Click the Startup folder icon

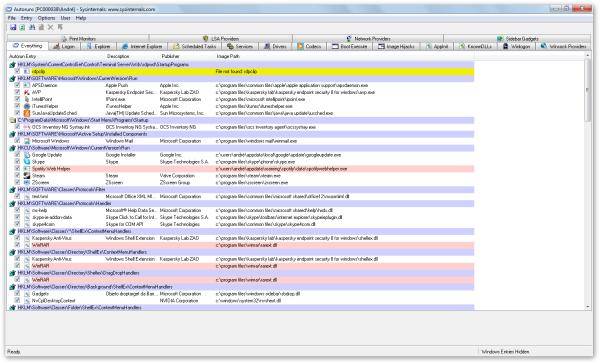[13, 120]
